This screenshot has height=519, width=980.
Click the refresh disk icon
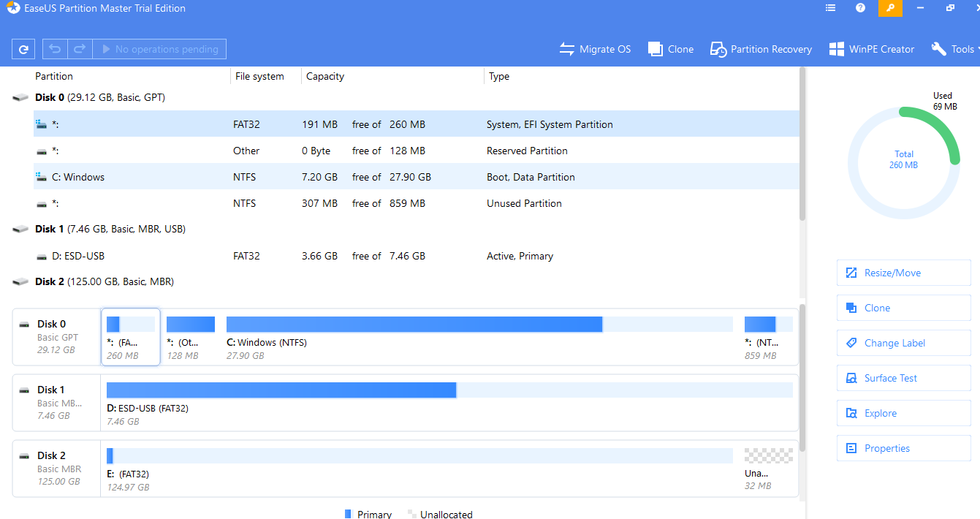[23, 49]
